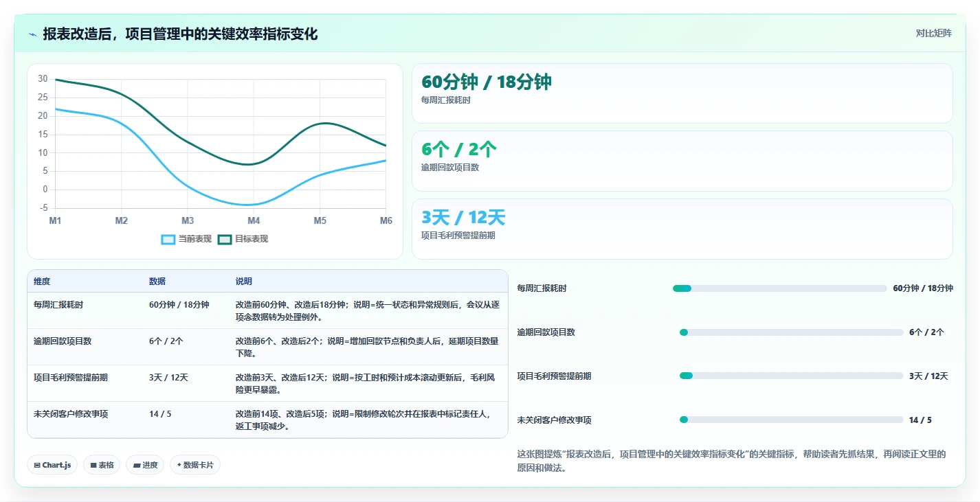Click the 数据 column header
Viewport: 980px width, 502px height.
157,282
